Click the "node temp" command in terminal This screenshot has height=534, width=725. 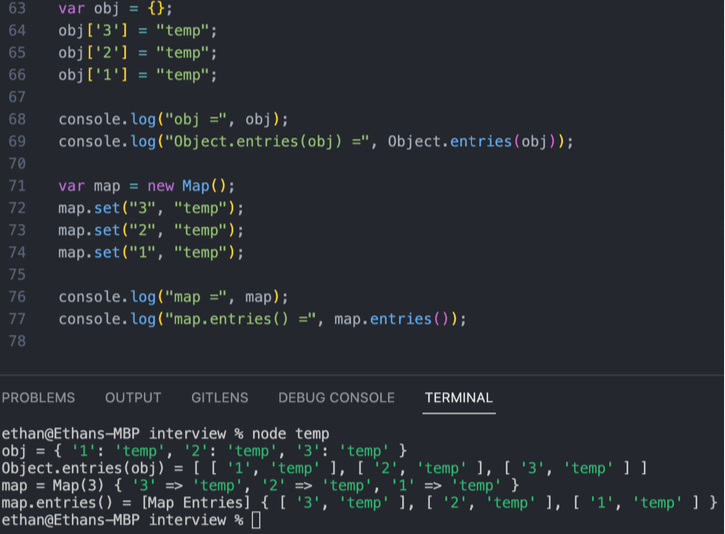pyautogui.click(x=290, y=434)
